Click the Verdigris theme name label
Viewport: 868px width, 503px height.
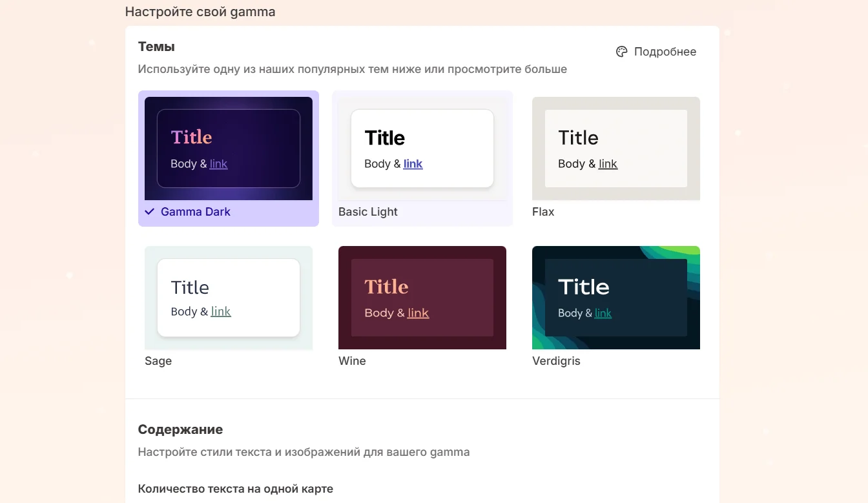pos(556,361)
